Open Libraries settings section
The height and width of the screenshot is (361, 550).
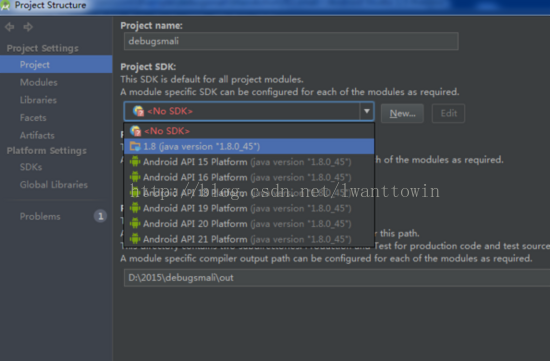[x=38, y=100]
